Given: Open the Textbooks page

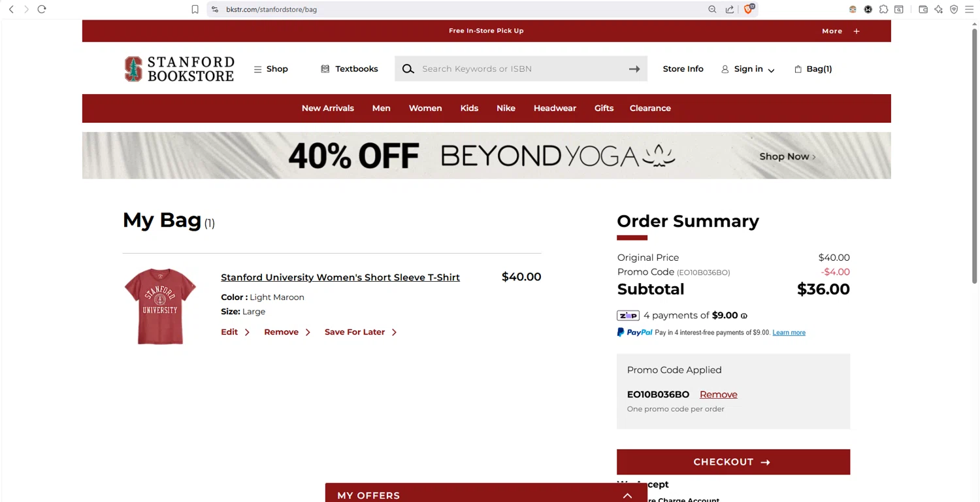Looking at the screenshot, I should click(x=350, y=69).
